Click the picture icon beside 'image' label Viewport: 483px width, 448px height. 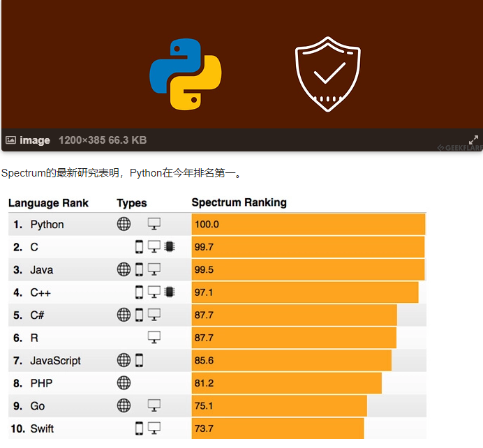pos(10,140)
